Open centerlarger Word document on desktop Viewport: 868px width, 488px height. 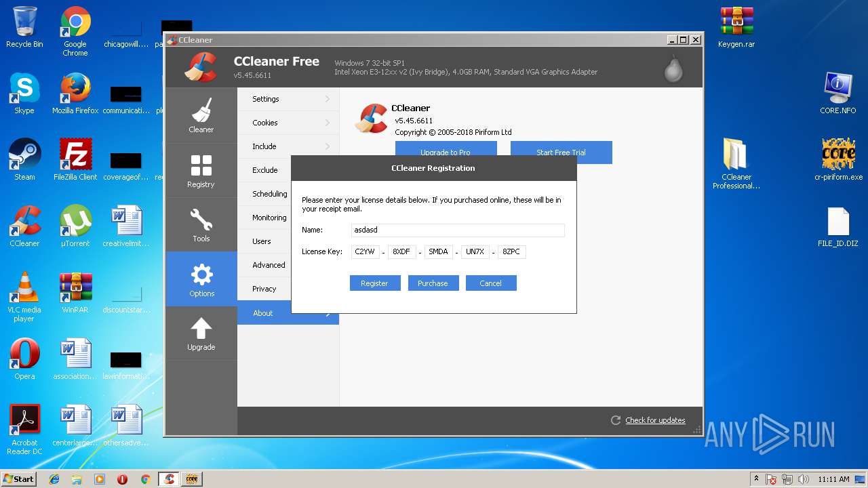click(75, 426)
